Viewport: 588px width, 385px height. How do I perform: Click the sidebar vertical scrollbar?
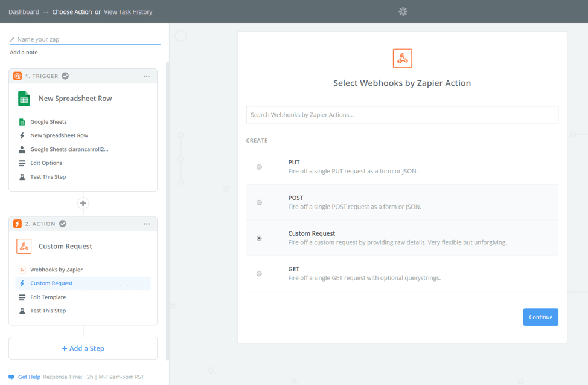click(167, 210)
